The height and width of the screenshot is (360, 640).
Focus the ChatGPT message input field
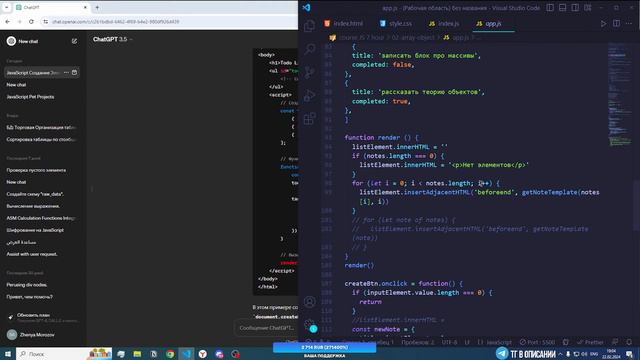tap(267, 328)
